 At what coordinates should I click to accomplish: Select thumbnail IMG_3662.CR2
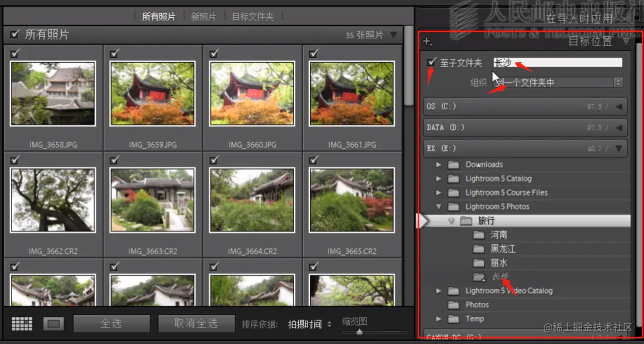[x=53, y=200]
